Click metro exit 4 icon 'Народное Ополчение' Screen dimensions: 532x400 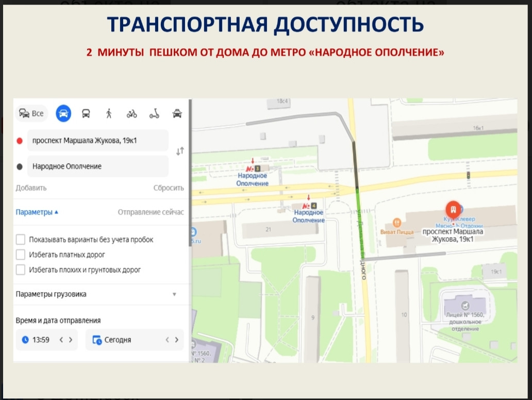click(x=310, y=206)
